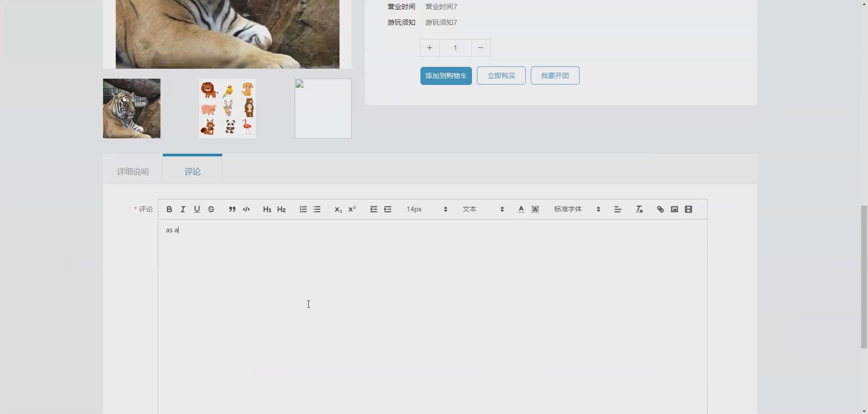Toggle bold formatting
The height and width of the screenshot is (414, 868).
tap(169, 209)
